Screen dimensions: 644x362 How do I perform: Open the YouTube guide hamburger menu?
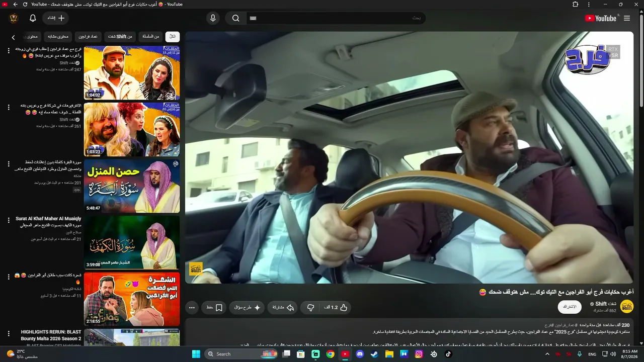[627, 18]
